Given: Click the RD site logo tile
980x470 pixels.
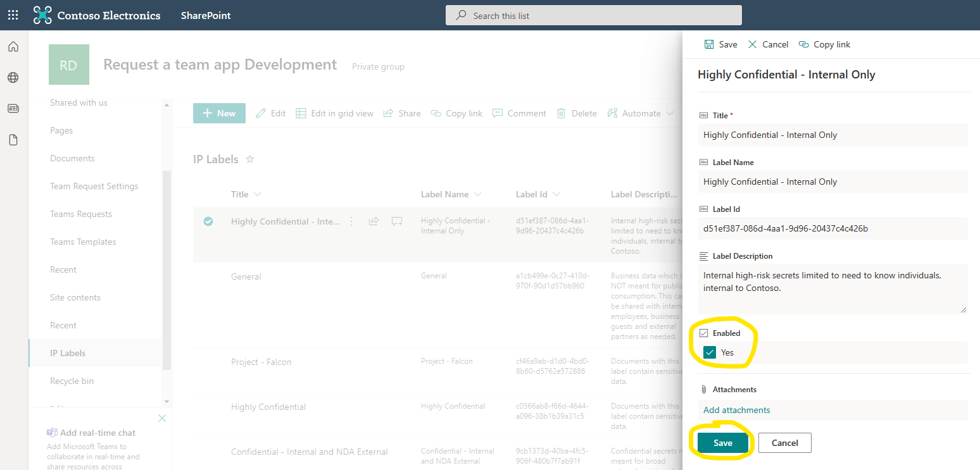Looking at the screenshot, I should coord(68,65).
